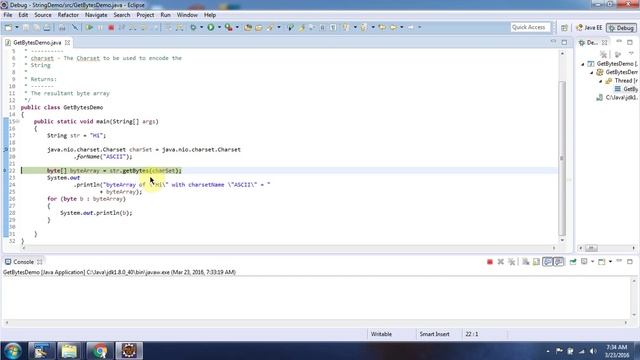Click the red Terminate button in main toolbar
This screenshot has height=360, width=640.
(x=111, y=27)
